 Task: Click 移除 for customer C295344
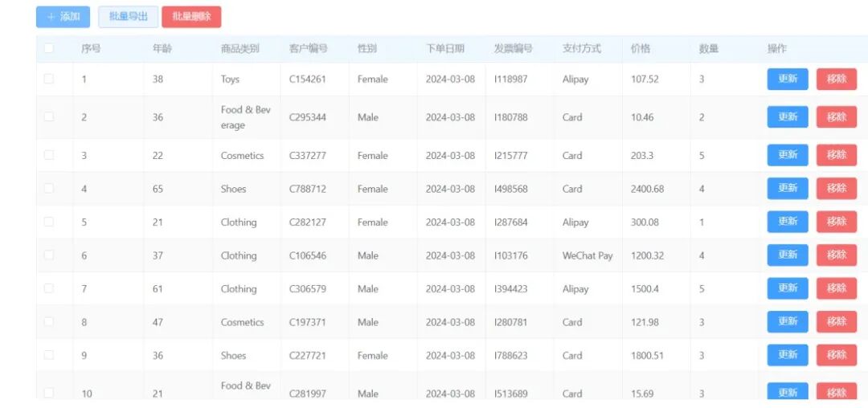837,116
